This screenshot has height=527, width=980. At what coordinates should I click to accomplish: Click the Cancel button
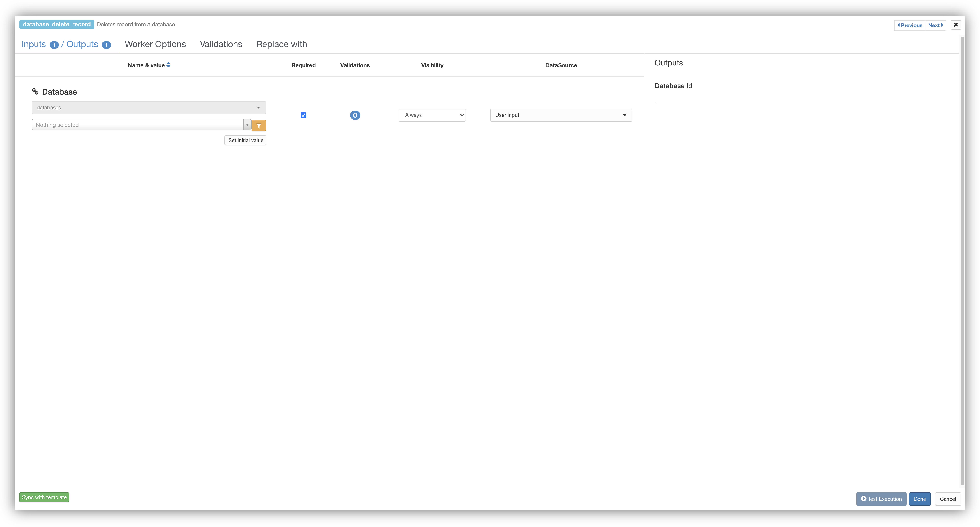[948, 499]
